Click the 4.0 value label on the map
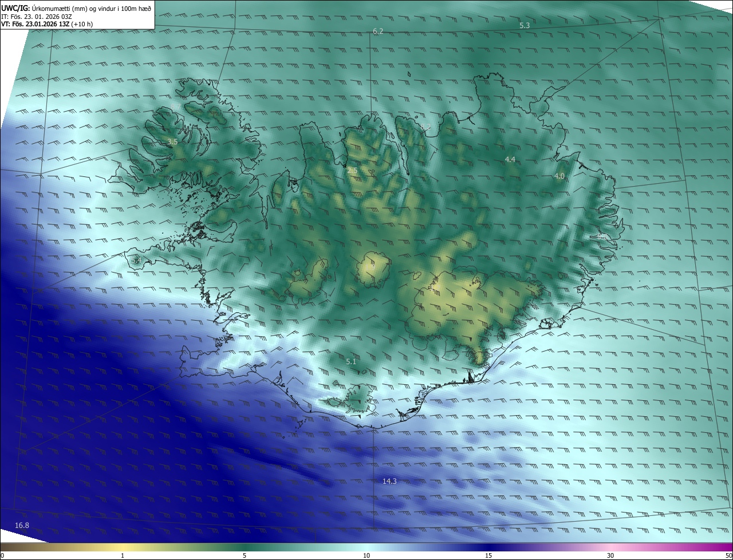Screen dimensions: 733x560 559,176
